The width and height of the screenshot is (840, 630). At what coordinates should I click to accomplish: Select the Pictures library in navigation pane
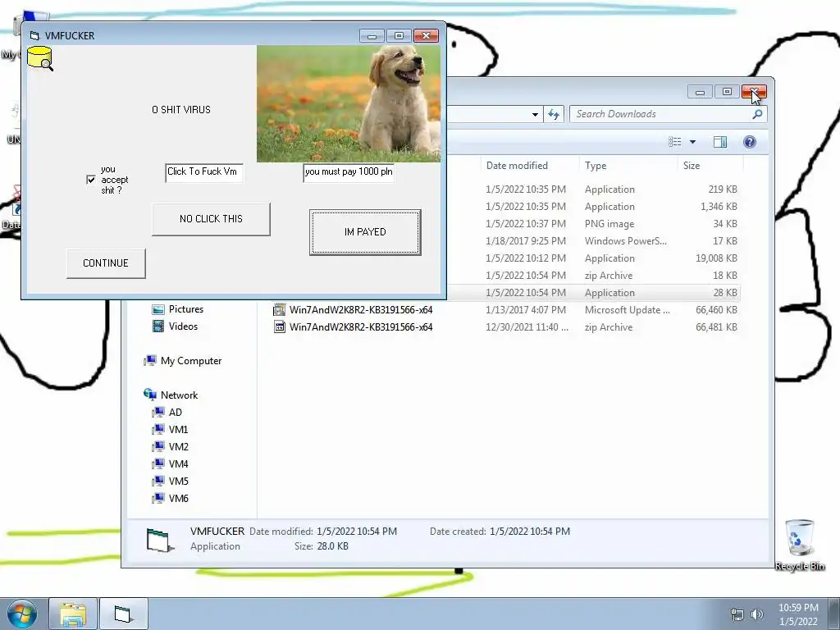pyautogui.click(x=186, y=309)
